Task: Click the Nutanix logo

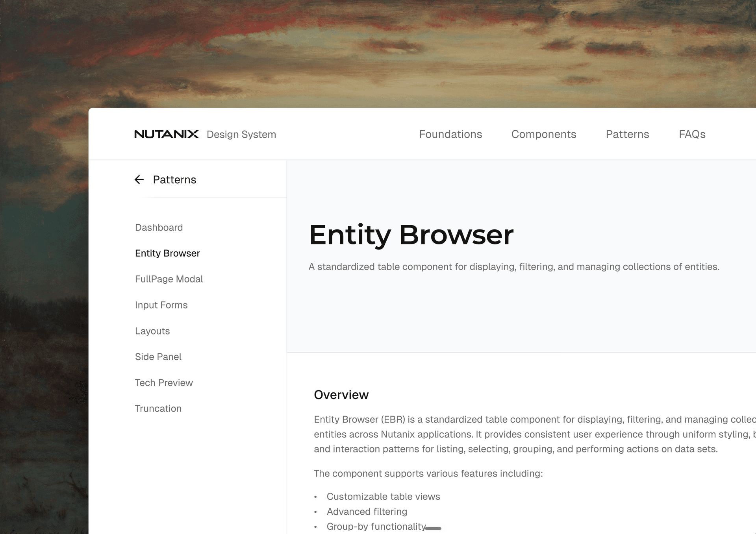Action: (x=166, y=134)
